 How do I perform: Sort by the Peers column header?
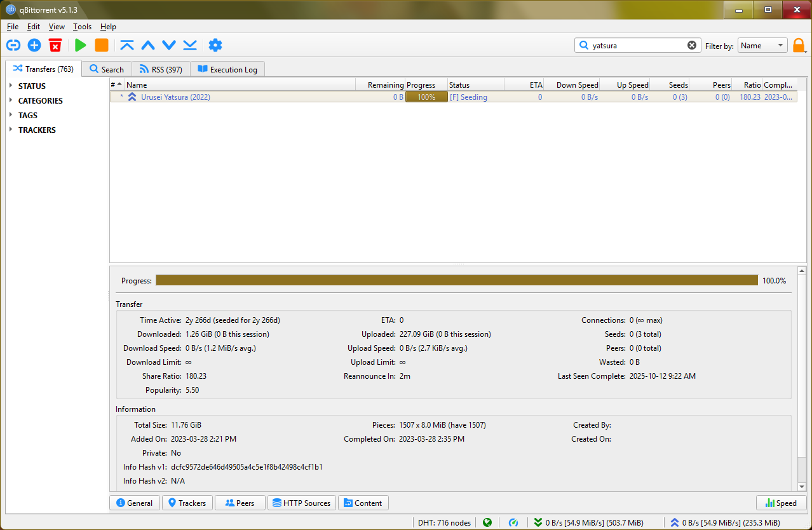[711, 85]
